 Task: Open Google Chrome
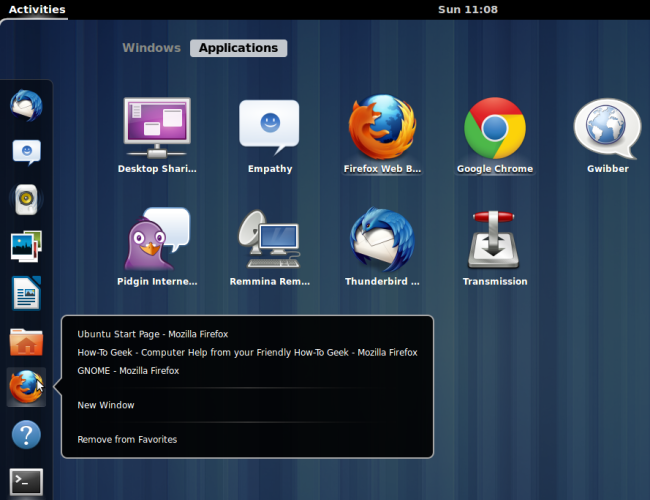pos(495,135)
